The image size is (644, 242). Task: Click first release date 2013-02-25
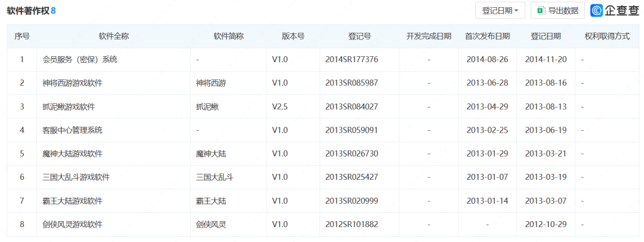coord(488,130)
